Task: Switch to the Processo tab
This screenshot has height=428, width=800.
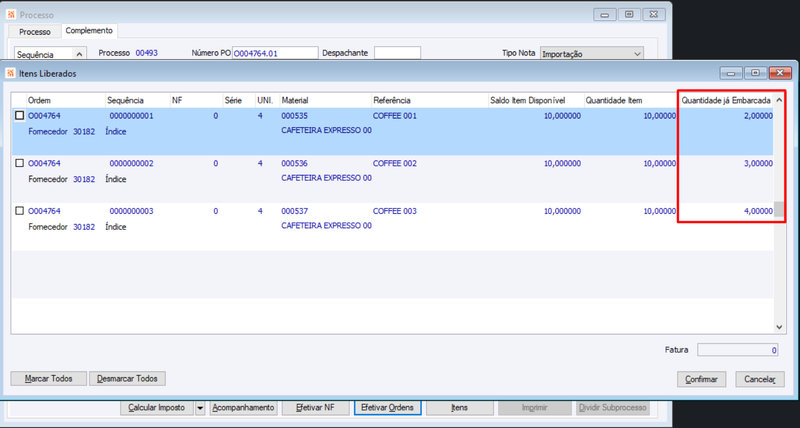Action: click(35, 32)
